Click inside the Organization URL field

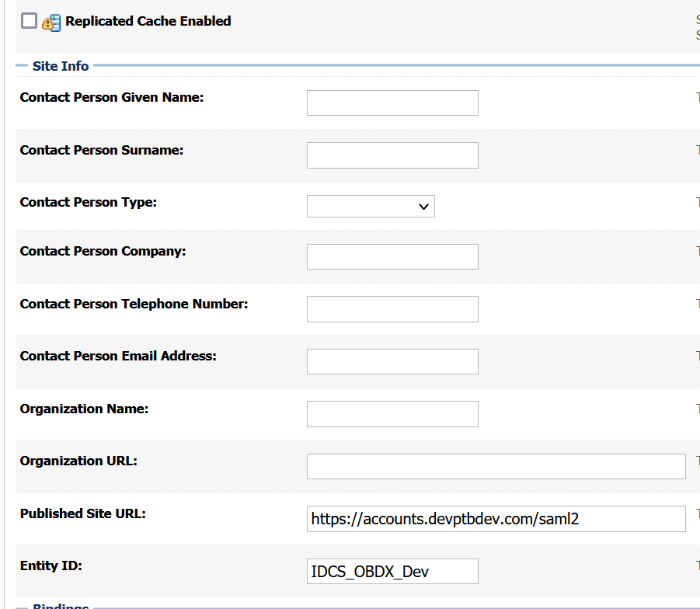(496, 466)
